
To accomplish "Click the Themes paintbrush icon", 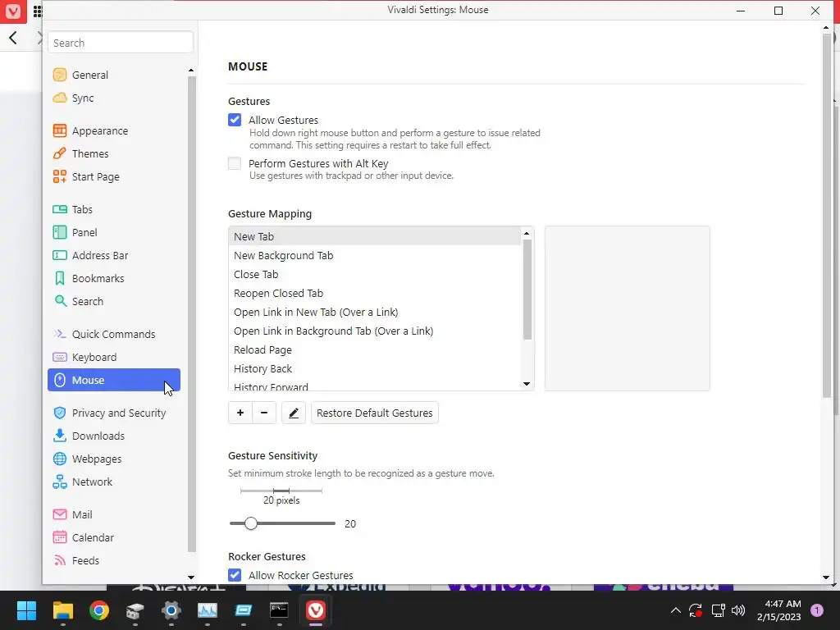I will click(59, 153).
